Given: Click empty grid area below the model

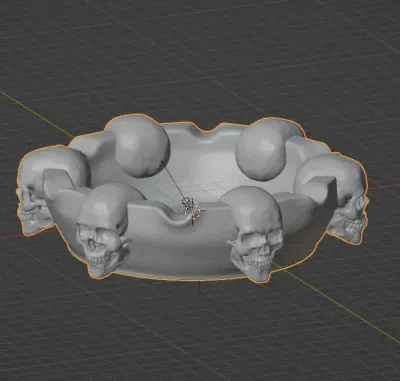Looking at the screenshot, I should click(x=200, y=333).
